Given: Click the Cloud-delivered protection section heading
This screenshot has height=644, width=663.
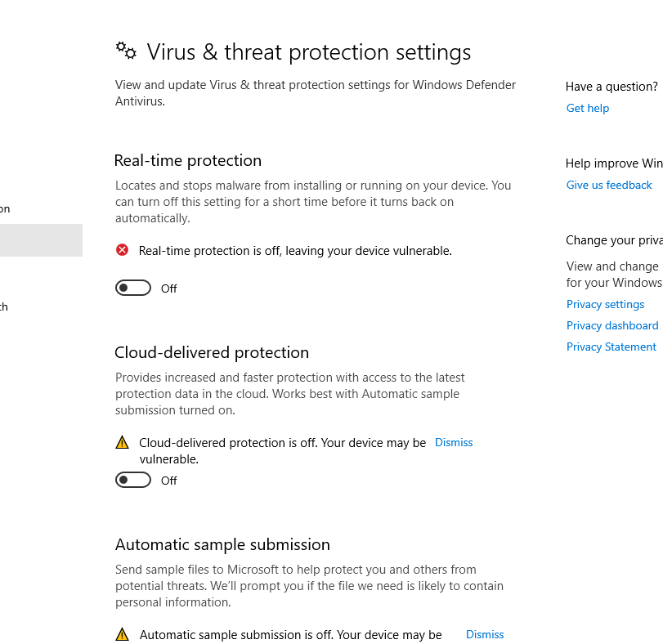Looking at the screenshot, I should click(212, 352).
